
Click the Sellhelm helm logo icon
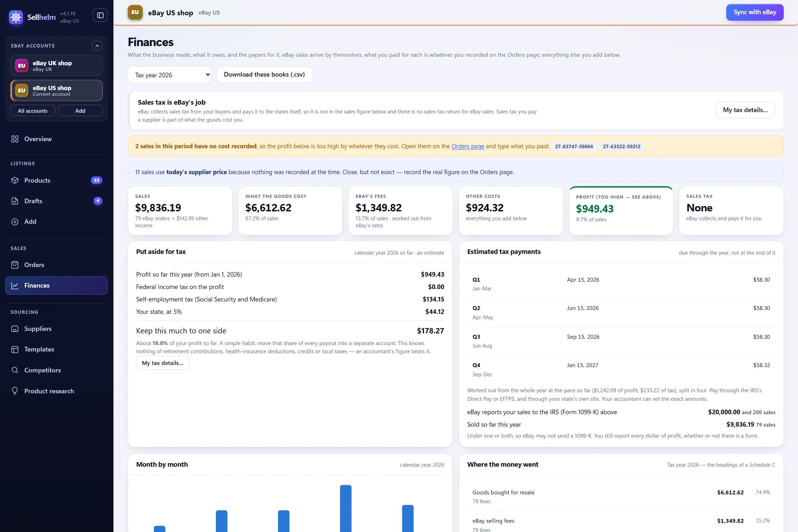pos(16,17)
